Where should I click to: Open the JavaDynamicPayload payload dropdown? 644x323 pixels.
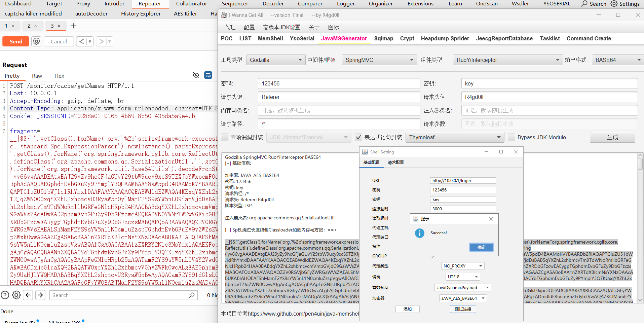click(463, 288)
